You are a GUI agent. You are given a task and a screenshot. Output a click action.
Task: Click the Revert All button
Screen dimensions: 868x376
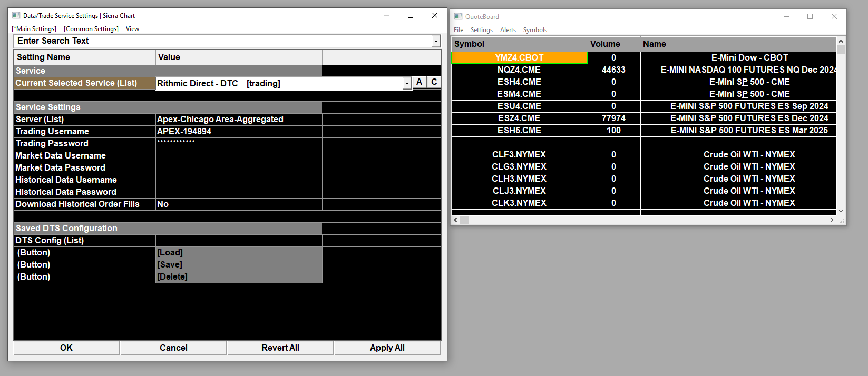(x=280, y=348)
